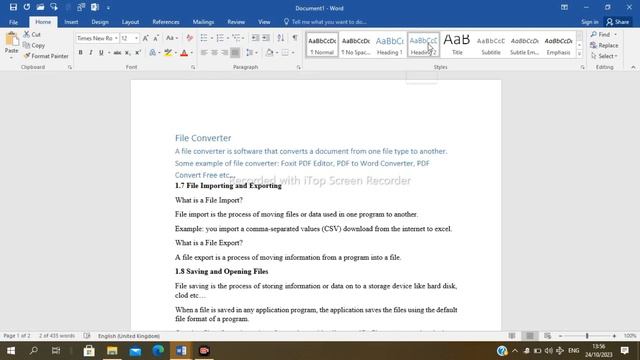640x360 pixels.
Task: Copy the selected text
Action: pos(34,45)
